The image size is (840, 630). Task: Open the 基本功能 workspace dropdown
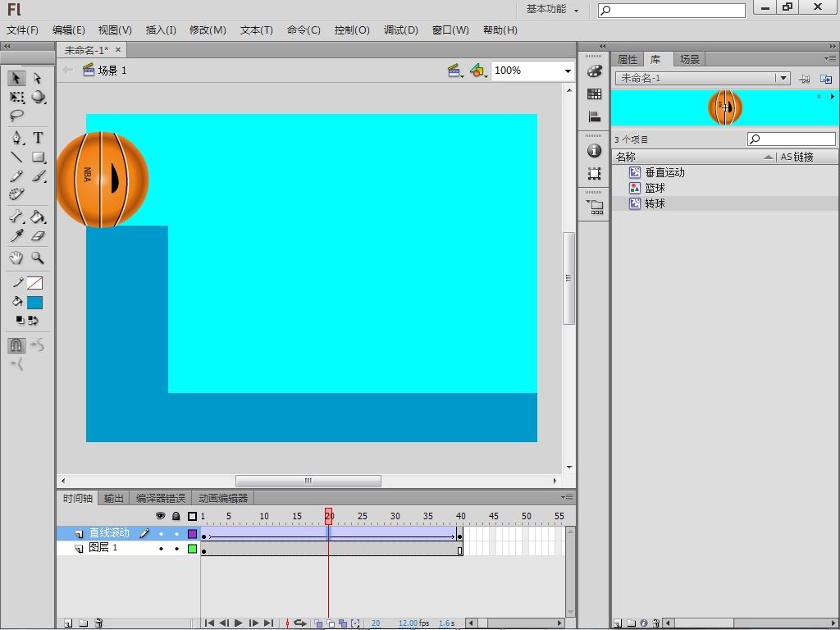tap(552, 9)
